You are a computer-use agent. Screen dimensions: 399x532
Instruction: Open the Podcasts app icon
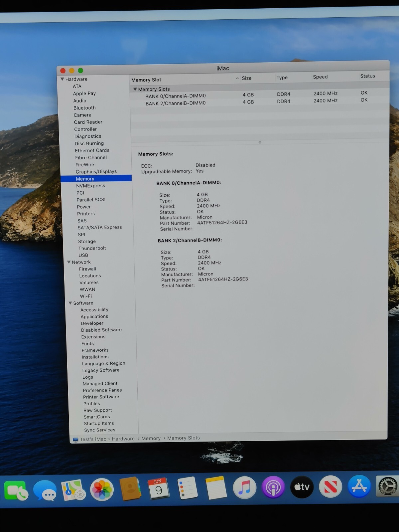(273, 487)
